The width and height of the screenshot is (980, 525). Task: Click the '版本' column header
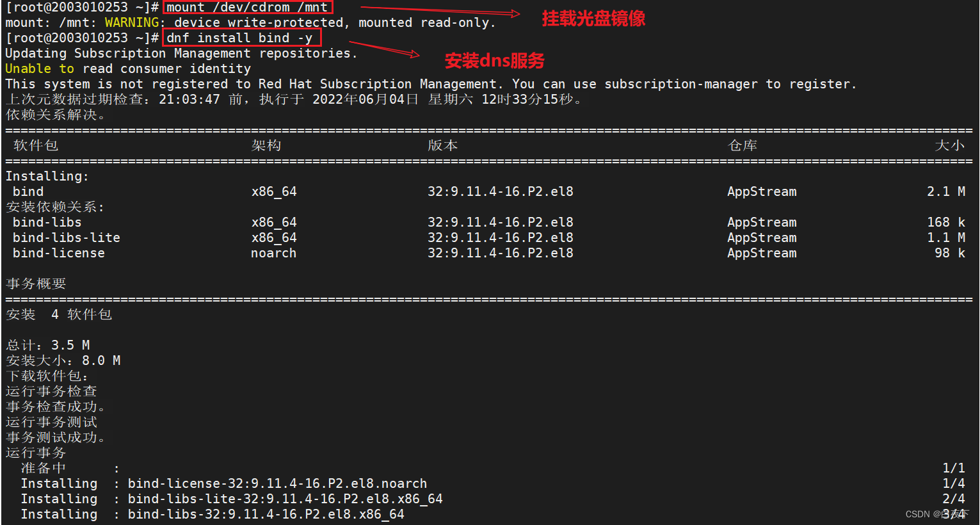click(x=443, y=145)
